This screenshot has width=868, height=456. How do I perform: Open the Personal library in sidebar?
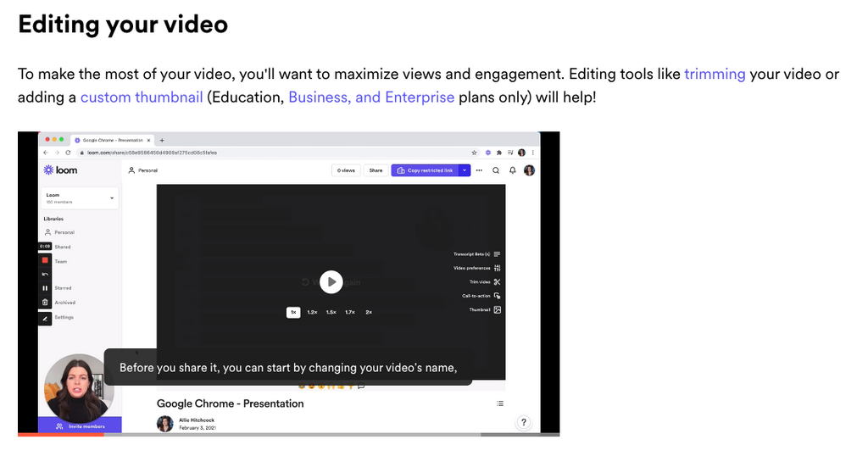point(64,232)
